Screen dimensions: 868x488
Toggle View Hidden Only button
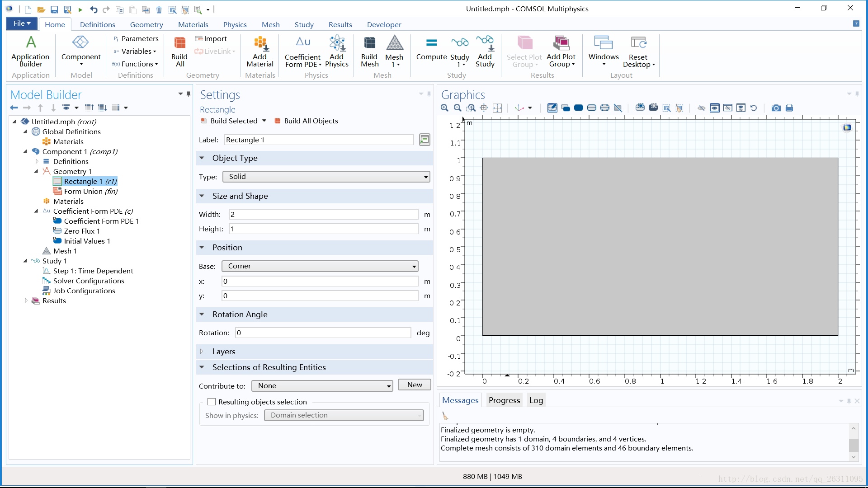[727, 108]
